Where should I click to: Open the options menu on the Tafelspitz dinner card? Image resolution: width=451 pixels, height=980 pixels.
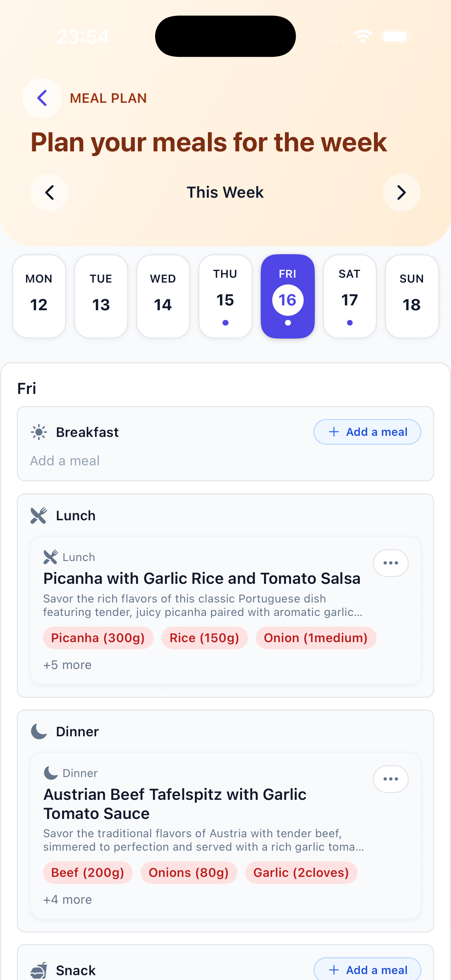[390, 779]
